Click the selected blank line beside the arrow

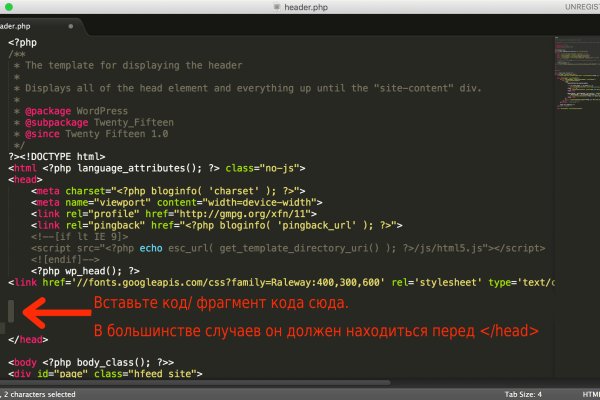pos(12,311)
